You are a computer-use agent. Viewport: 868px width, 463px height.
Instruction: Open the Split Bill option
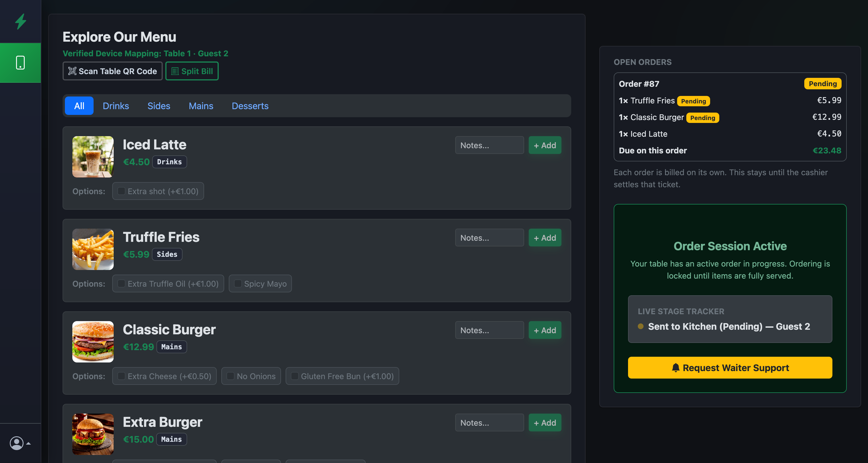click(192, 71)
